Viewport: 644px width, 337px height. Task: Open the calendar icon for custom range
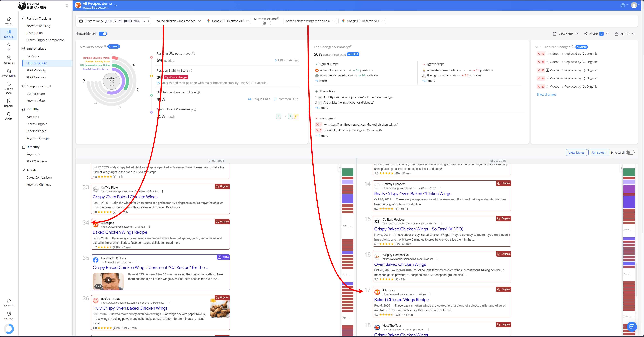point(81,21)
